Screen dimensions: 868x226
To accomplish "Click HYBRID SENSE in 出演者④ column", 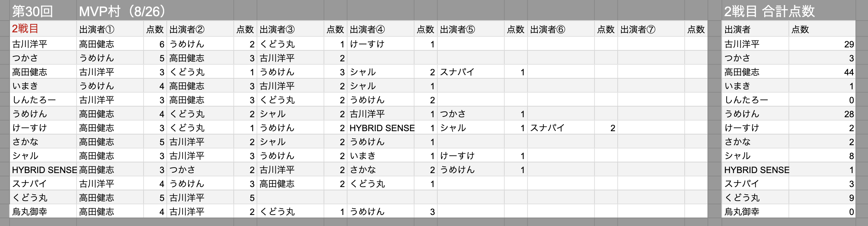I will (381, 128).
